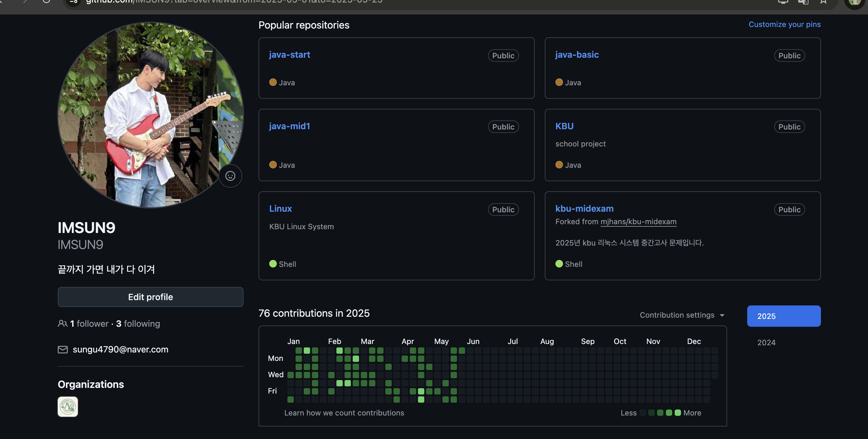The image size is (868, 439).
Task: Click the email envelope icon
Action: pyautogui.click(x=63, y=349)
